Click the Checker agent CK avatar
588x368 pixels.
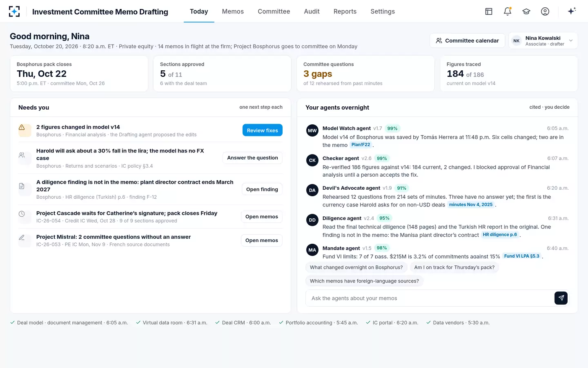click(312, 160)
